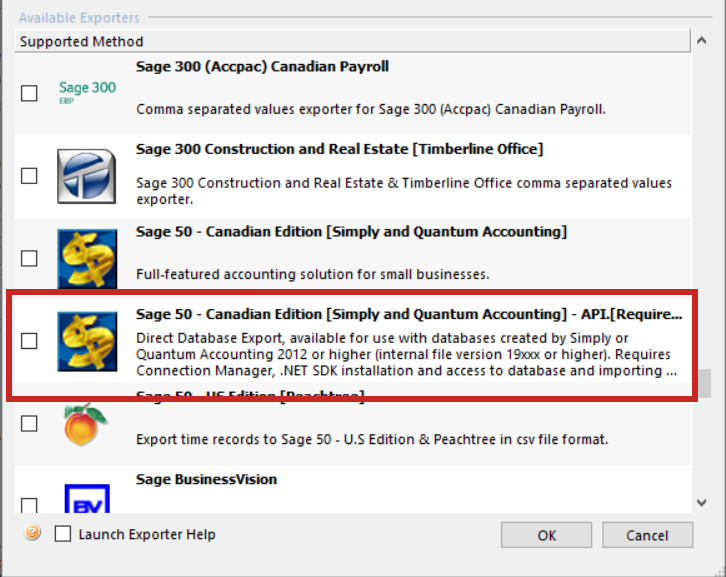Click the Supported Method column header
Viewport: 726px width, 577px height.
pyautogui.click(x=352, y=41)
